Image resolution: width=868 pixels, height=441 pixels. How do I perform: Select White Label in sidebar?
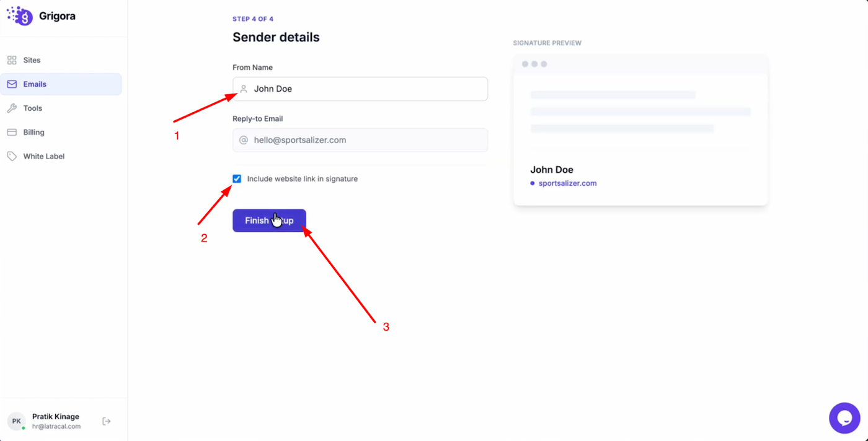(43, 157)
